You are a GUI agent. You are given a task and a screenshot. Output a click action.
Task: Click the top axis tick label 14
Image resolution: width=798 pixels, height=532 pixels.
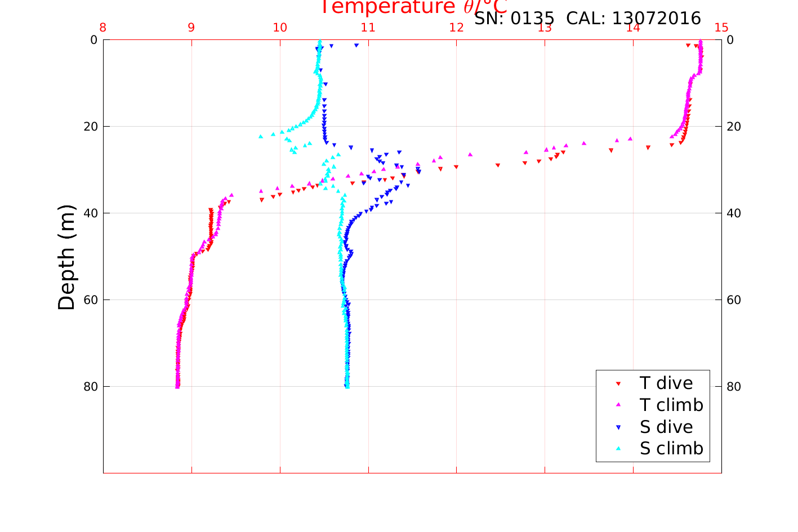tap(633, 28)
